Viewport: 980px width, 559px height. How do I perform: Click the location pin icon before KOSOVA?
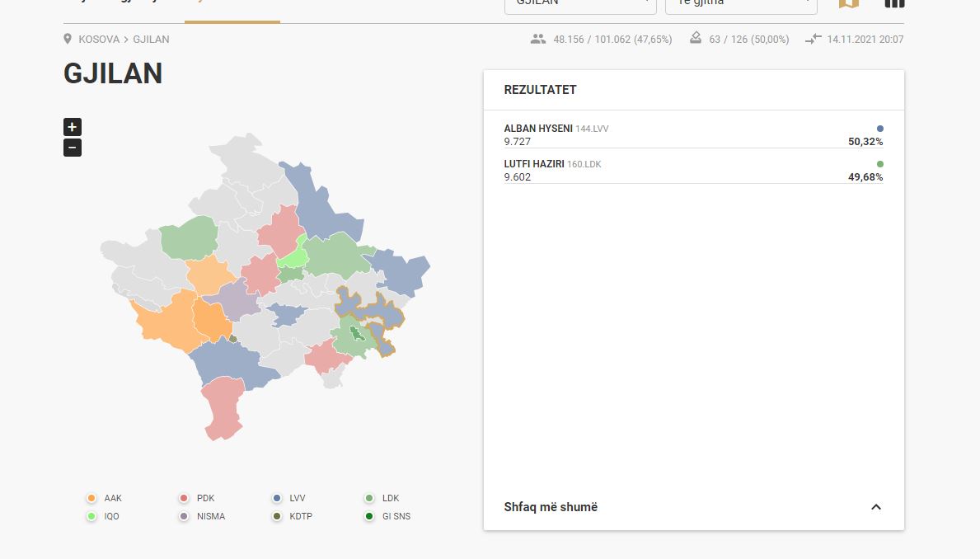pos(68,39)
